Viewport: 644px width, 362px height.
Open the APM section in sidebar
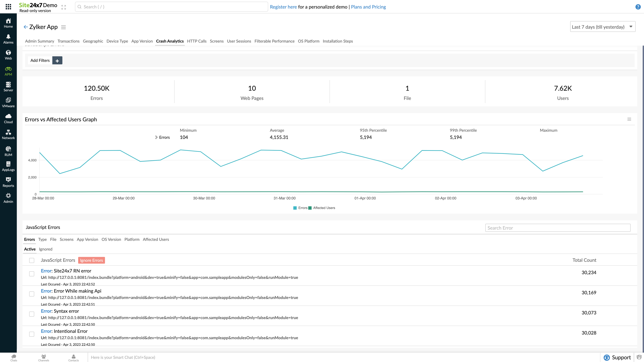pos(8,71)
